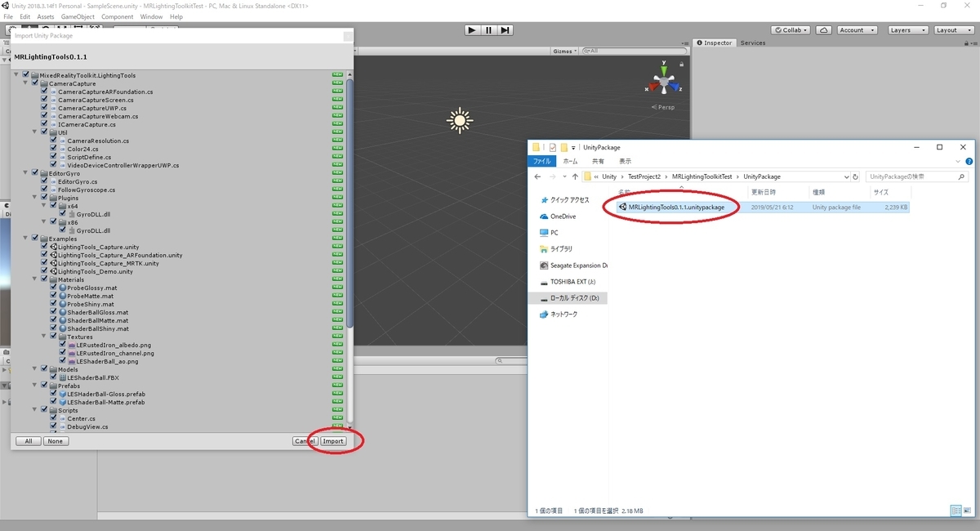980x531 pixels.
Task: Switch Explorer to large icons view
Action: coord(968,511)
